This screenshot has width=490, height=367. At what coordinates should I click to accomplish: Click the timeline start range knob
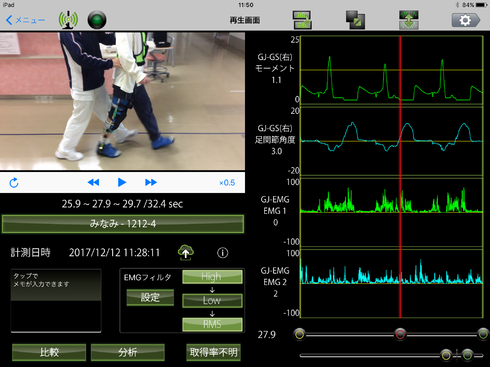coord(300,334)
